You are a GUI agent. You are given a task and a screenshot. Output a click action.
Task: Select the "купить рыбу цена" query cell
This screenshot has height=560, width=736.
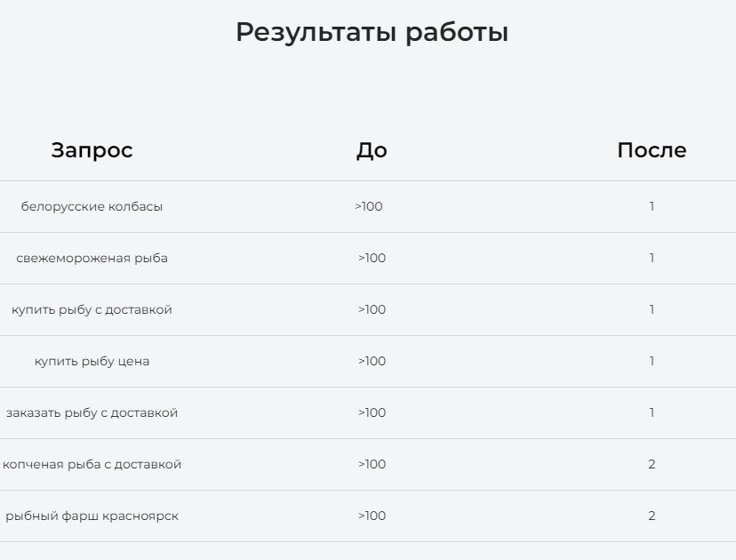92,362
